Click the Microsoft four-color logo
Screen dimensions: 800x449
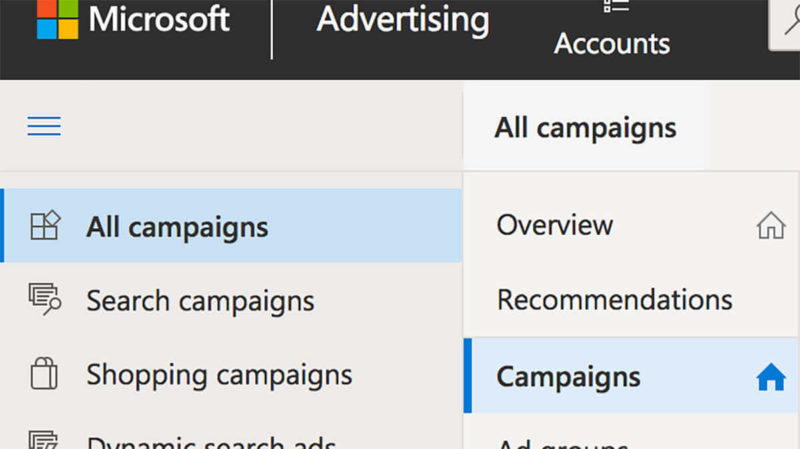tap(58, 19)
